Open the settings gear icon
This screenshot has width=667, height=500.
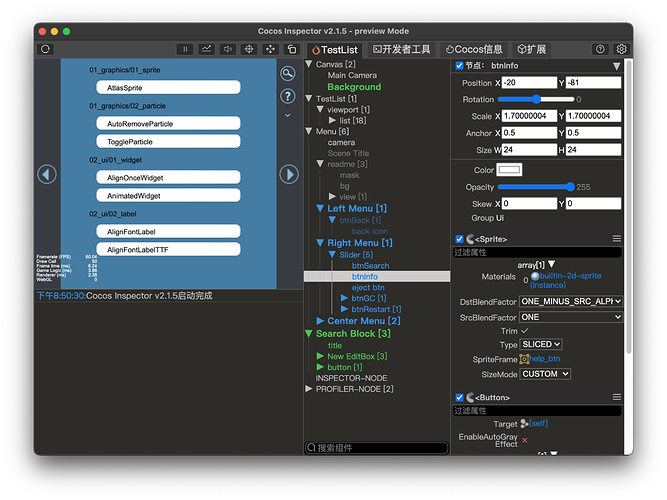point(621,49)
